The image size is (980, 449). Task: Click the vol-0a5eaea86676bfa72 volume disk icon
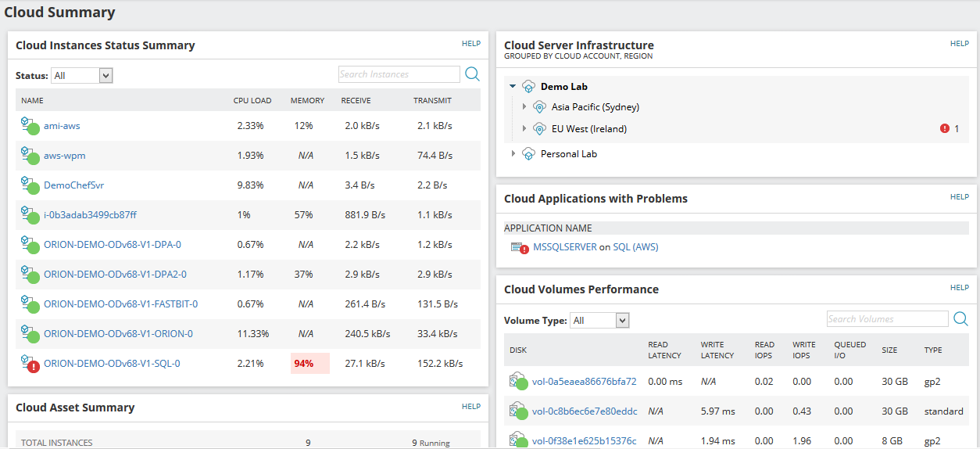click(x=518, y=382)
